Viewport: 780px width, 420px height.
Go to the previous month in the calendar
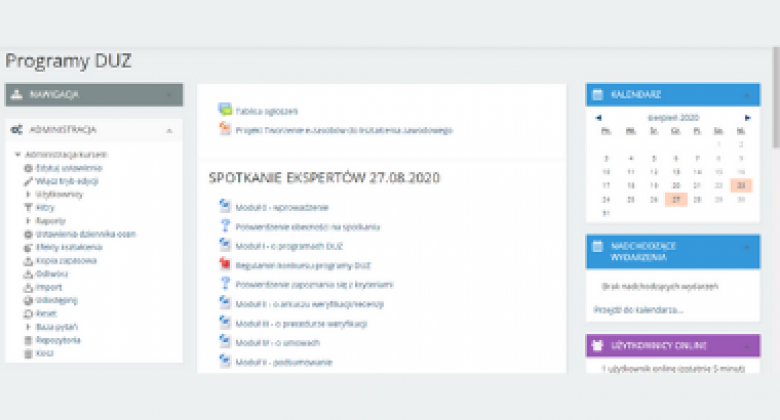[598, 118]
